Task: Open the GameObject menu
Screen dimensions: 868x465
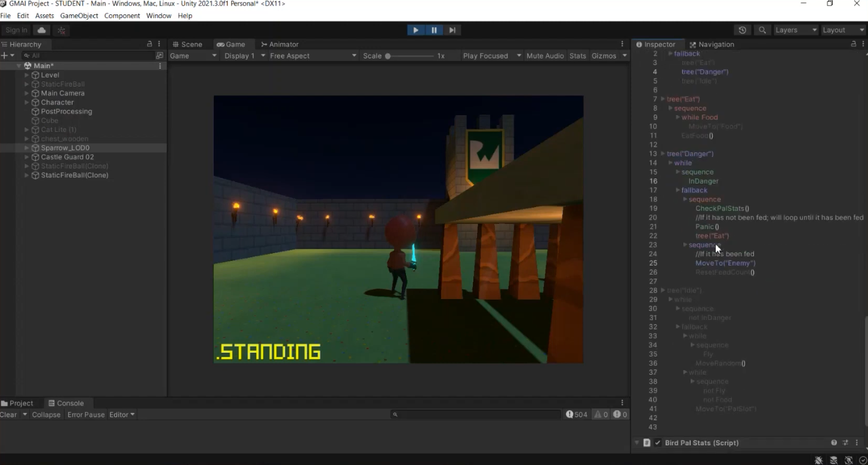Action: pos(79,16)
